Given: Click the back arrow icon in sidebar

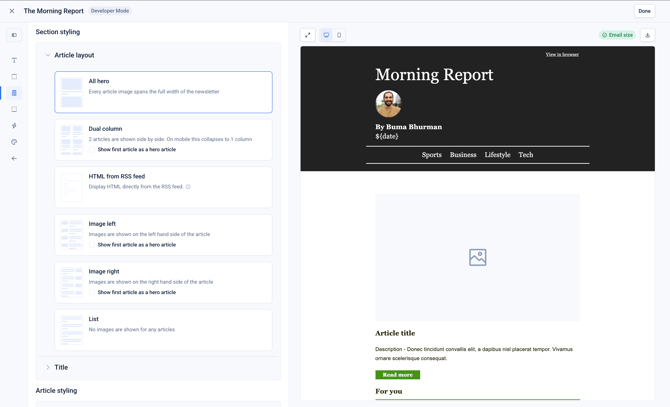Looking at the screenshot, I should click(14, 158).
